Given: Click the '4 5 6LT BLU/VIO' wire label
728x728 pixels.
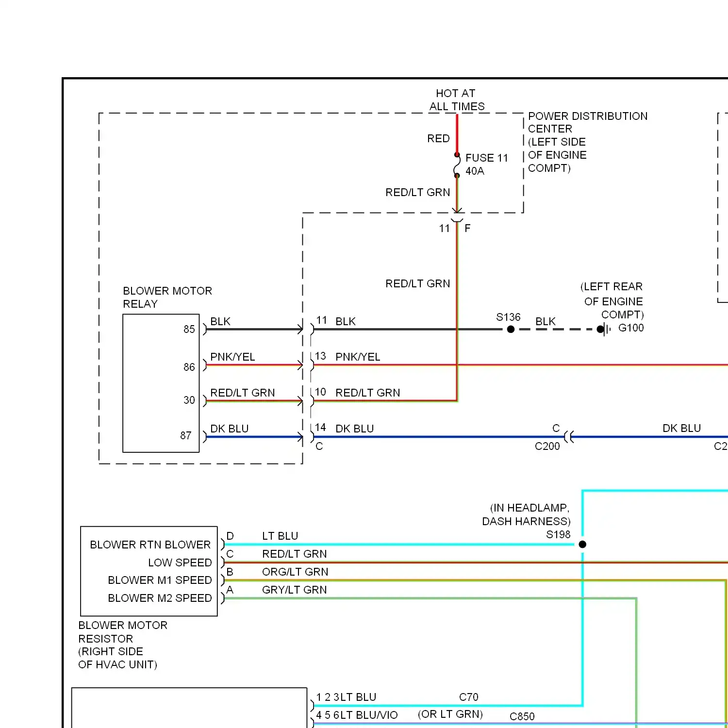Looking at the screenshot, I should coord(357,715).
